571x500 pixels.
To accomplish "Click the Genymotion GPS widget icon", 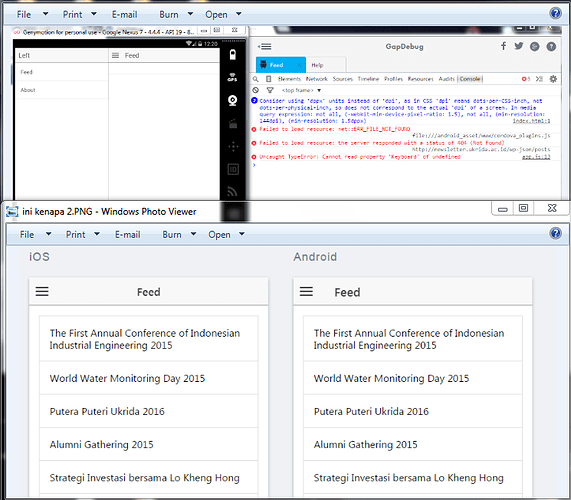I will point(232,77).
